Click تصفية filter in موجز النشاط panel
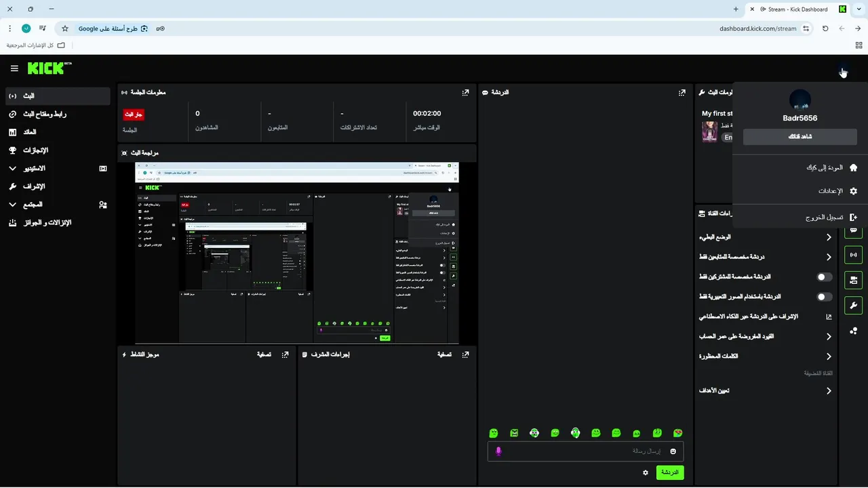This screenshot has height=488, width=868. tap(264, 354)
